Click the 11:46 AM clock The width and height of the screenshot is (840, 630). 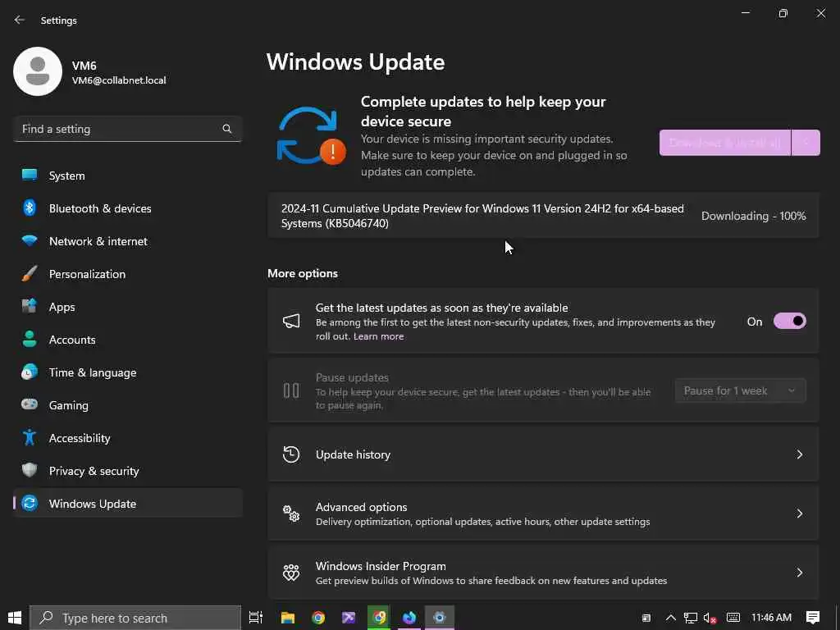(x=771, y=618)
